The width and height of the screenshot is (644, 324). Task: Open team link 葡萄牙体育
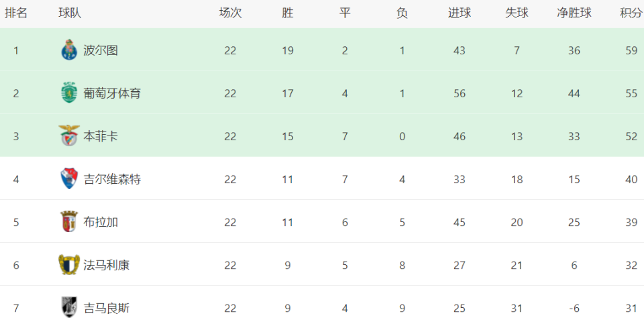(112, 93)
